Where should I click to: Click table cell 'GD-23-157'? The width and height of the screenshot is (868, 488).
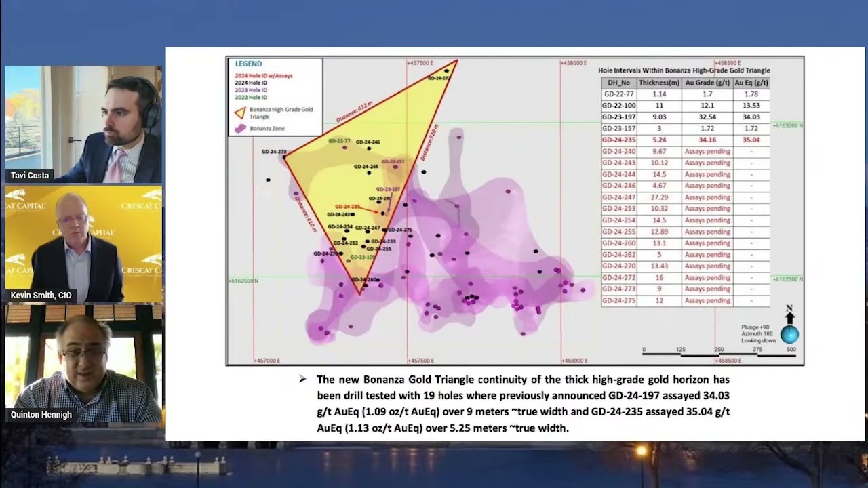point(619,129)
